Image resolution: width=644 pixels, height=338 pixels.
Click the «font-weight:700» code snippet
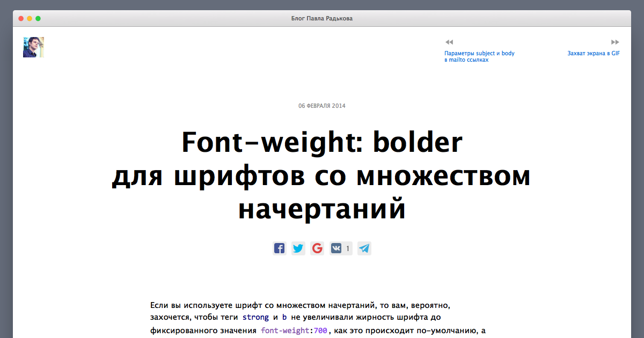pos(292,330)
